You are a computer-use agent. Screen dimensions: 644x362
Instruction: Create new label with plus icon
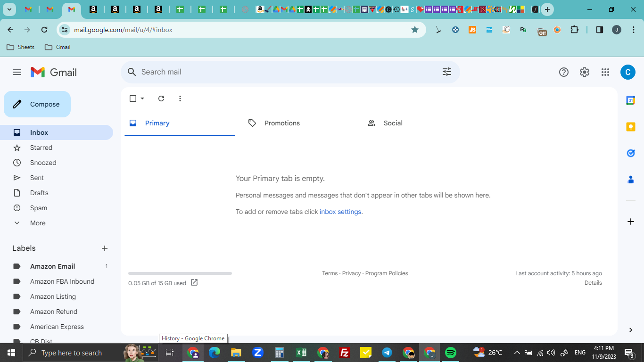point(105,248)
